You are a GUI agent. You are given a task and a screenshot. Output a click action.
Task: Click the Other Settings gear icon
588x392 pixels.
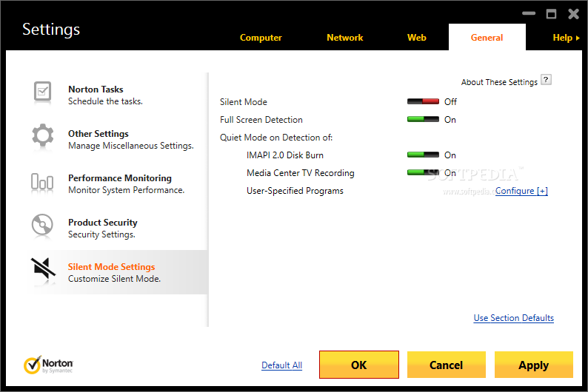click(42, 136)
